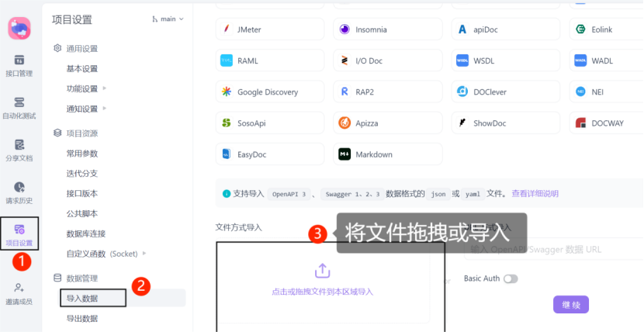Click the 继续 button
Screen dimensions: 644x332
tap(571, 305)
